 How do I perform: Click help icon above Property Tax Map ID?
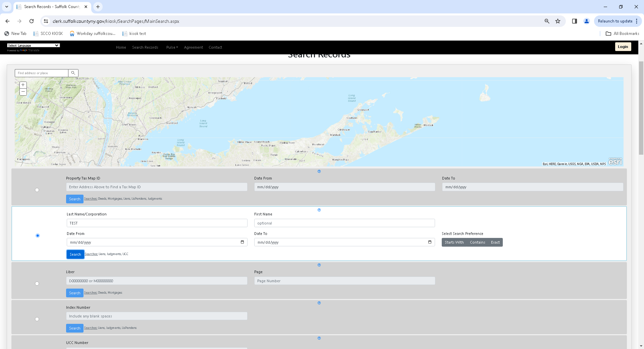(x=319, y=171)
